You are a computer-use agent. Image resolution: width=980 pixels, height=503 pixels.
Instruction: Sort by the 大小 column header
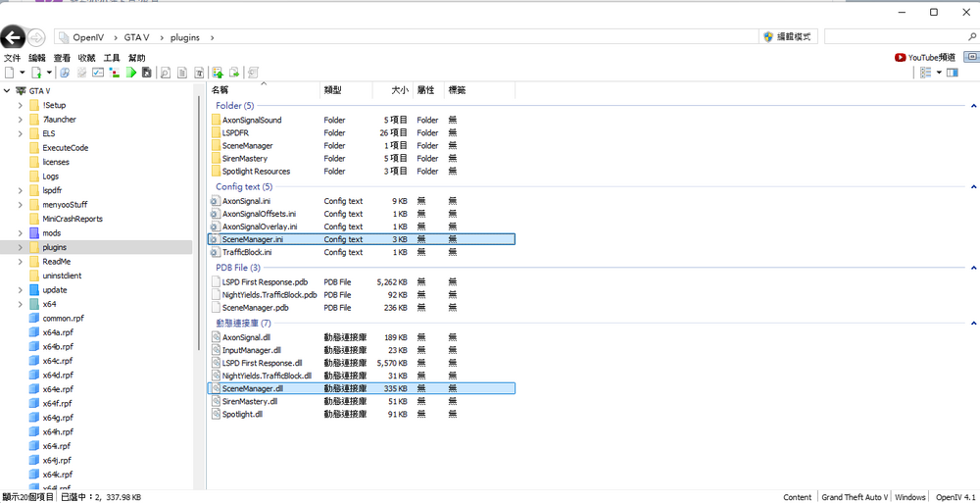click(392, 90)
